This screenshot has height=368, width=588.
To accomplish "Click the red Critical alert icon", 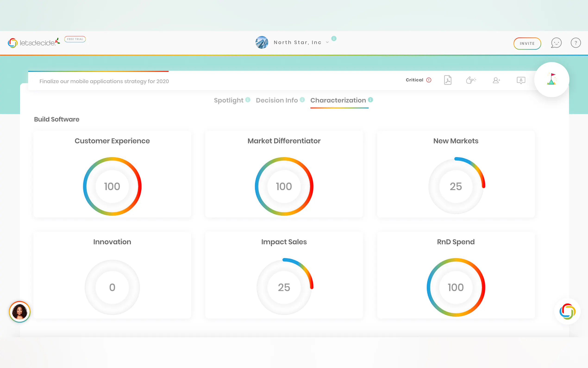I will (x=429, y=80).
